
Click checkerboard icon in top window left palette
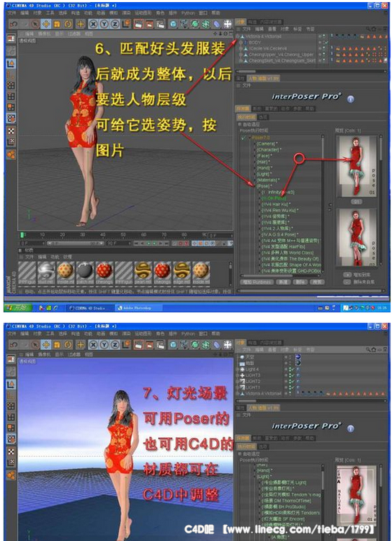pyautogui.click(x=11, y=131)
